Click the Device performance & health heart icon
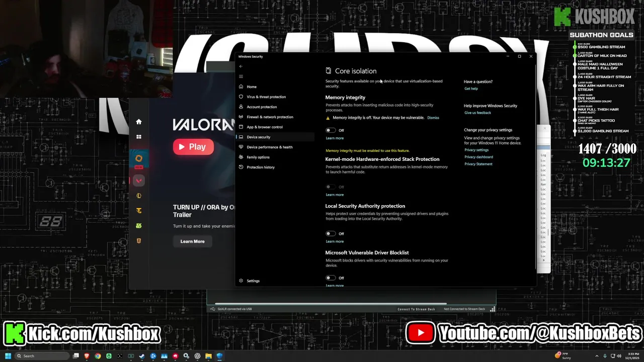644x362 pixels. click(x=241, y=147)
